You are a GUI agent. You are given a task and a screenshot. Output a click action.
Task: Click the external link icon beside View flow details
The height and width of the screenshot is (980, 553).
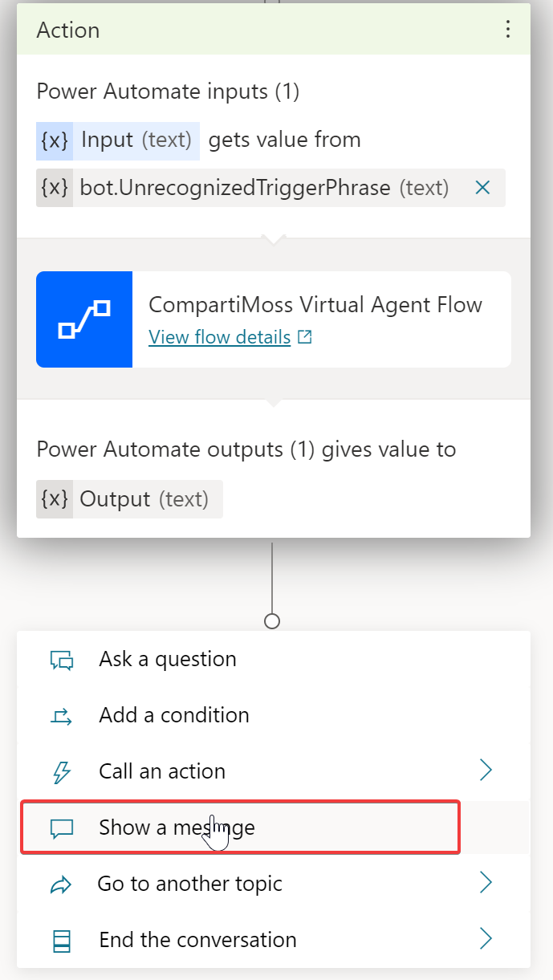(x=305, y=337)
